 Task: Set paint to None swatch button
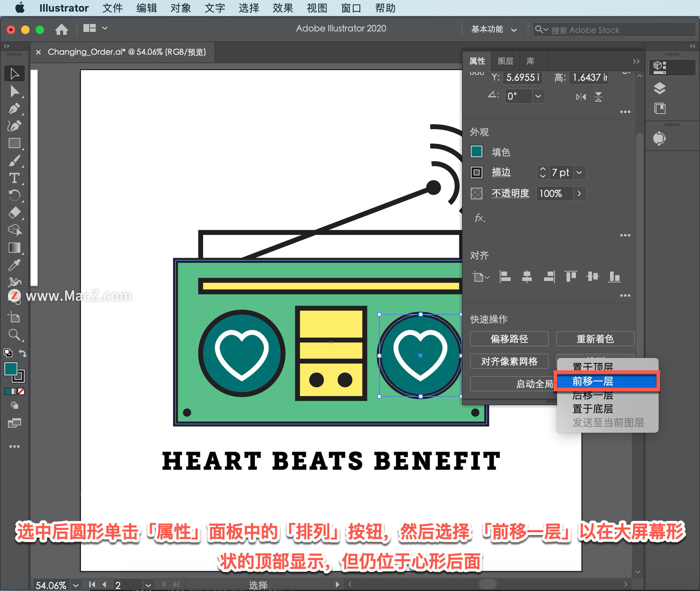point(21,391)
